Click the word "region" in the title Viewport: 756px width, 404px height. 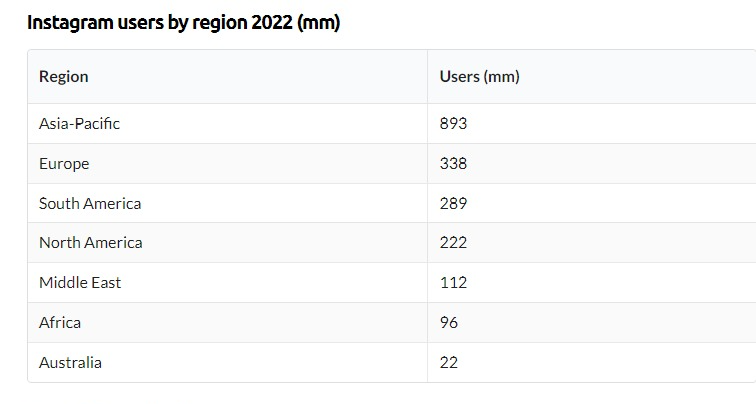(215, 23)
